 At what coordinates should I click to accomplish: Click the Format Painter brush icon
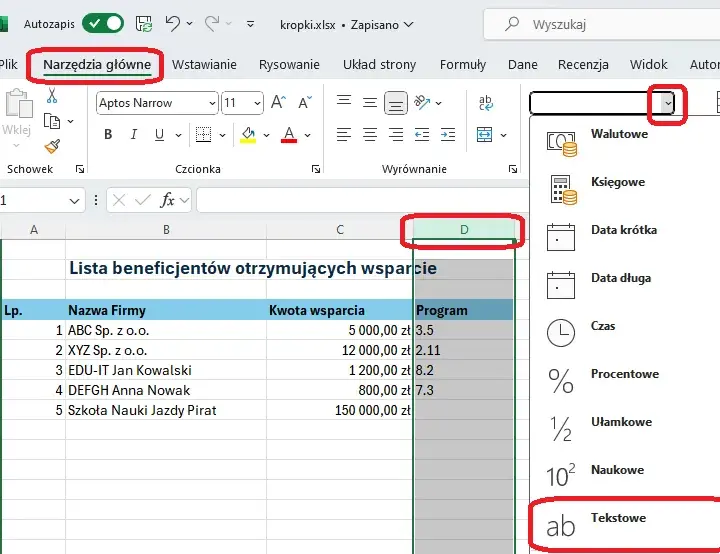[52, 147]
